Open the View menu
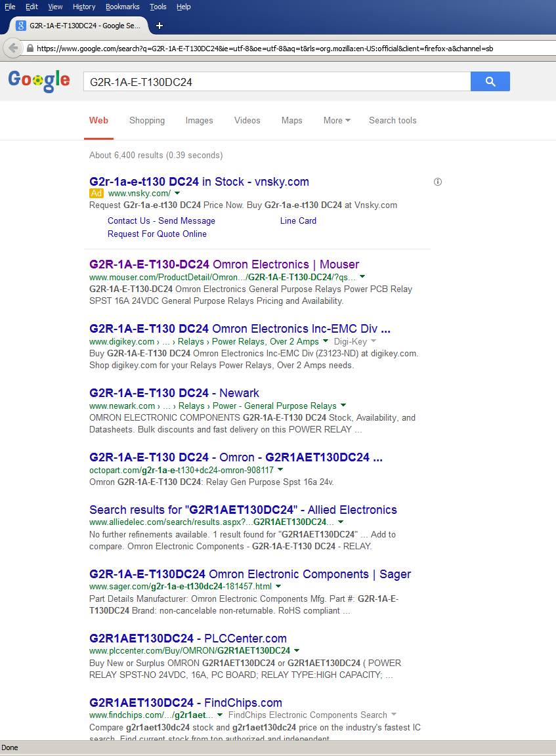This screenshot has height=756, width=556. coord(55,7)
